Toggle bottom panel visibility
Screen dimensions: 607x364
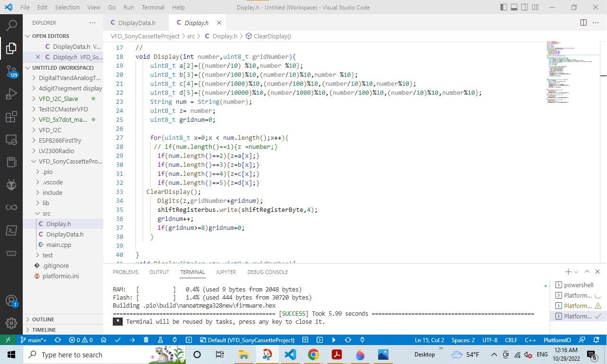click(514, 7)
